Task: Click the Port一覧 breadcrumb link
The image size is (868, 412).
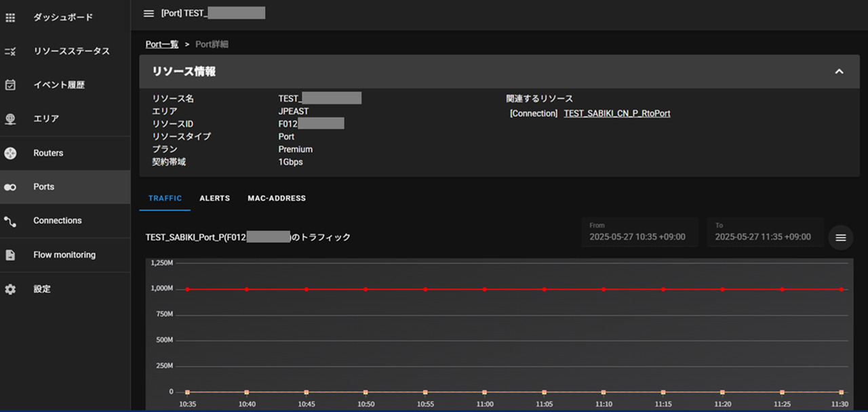Action: pyautogui.click(x=162, y=44)
